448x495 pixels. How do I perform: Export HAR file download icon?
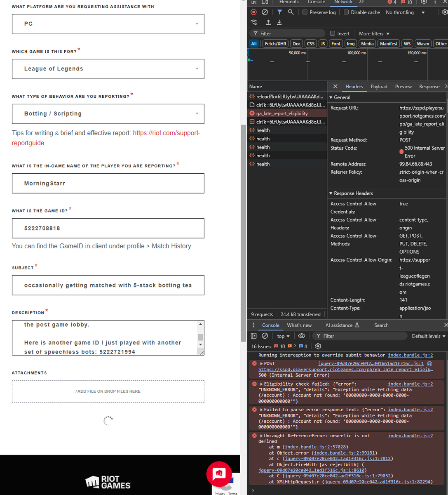click(279, 22)
